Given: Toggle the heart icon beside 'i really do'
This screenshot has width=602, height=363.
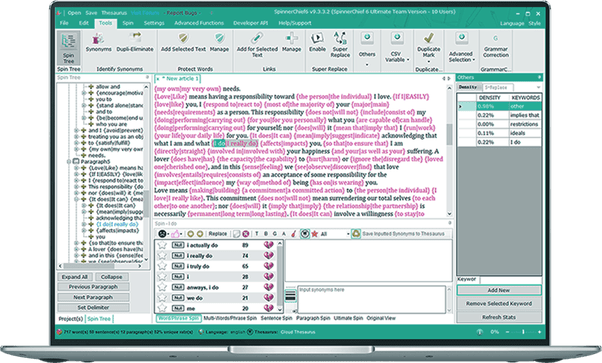Looking at the screenshot, I should pos(268,255).
